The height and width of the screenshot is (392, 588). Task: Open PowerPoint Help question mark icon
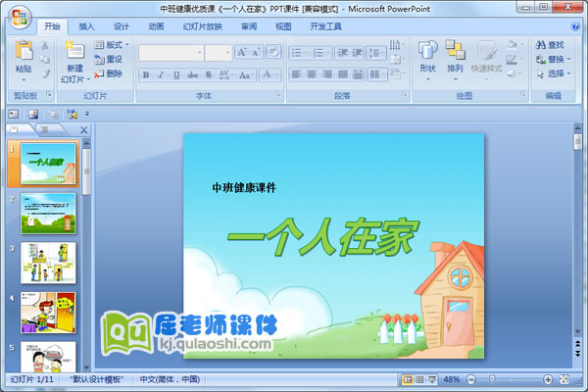coord(575,26)
